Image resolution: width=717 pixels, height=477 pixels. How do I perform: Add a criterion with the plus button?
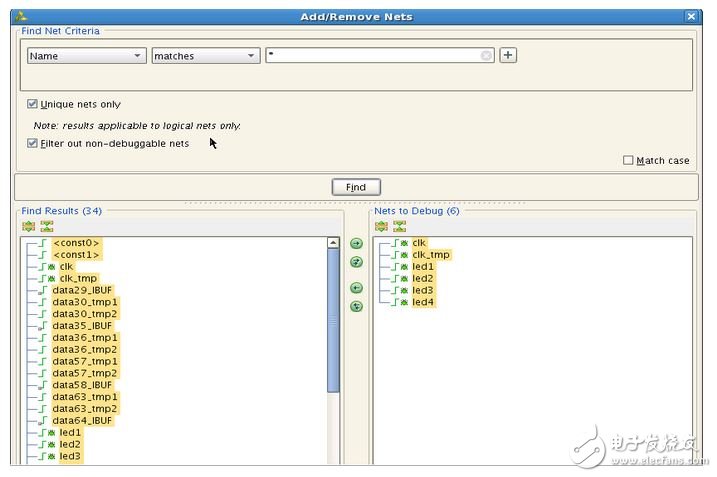click(508, 55)
